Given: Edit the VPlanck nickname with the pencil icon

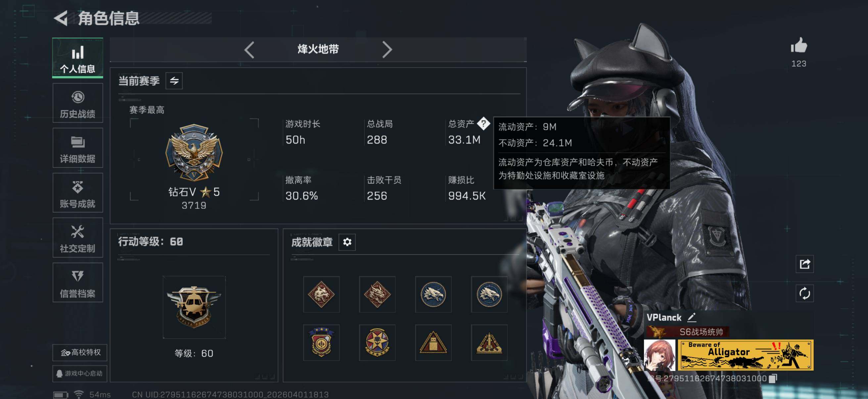Looking at the screenshot, I should (692, 317).
